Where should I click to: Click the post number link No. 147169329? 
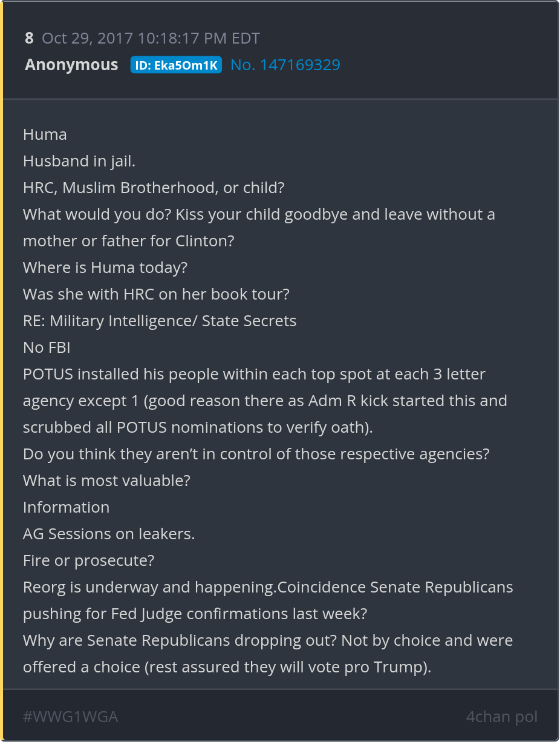(285, 65)
